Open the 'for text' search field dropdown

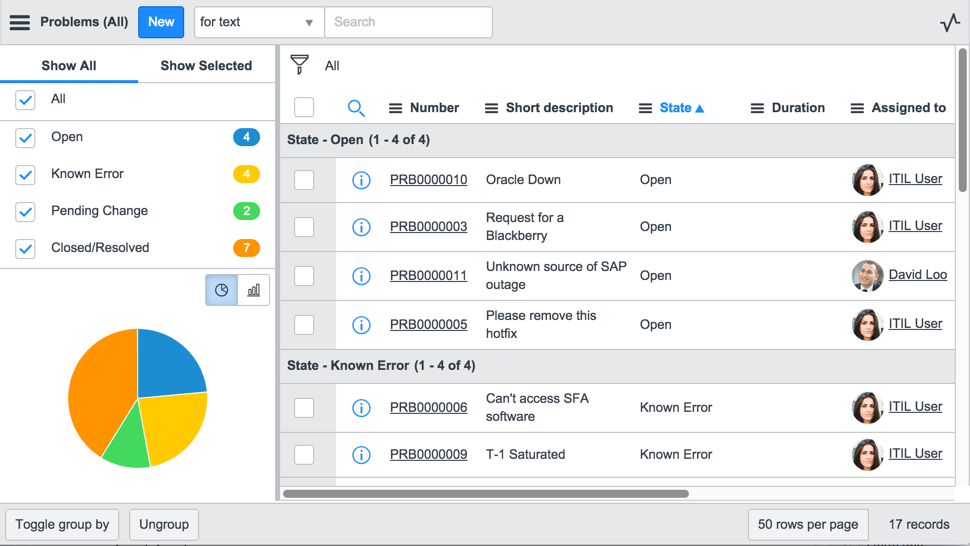[x=258, y=22]
